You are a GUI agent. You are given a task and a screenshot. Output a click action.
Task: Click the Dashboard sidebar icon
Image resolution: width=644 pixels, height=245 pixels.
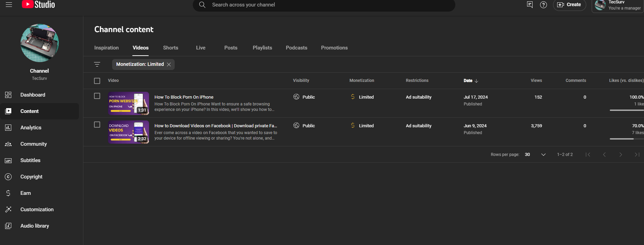click(x=8, y=95)
